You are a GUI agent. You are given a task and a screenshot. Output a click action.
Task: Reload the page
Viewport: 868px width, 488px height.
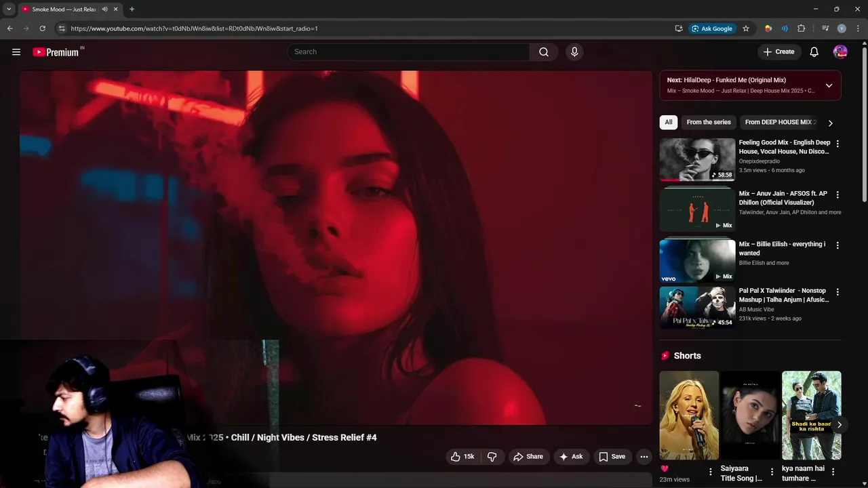pyautogui.click(x=42, y=28)
